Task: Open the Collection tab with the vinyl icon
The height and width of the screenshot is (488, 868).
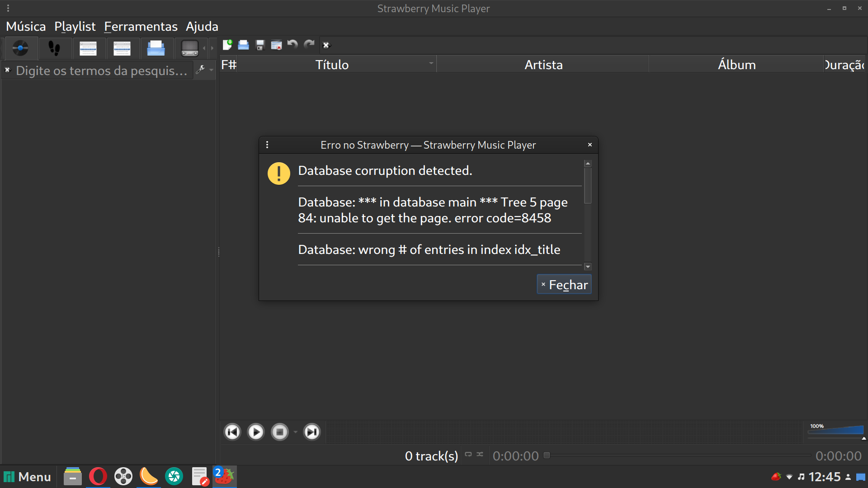Action: tap(20, 48)
